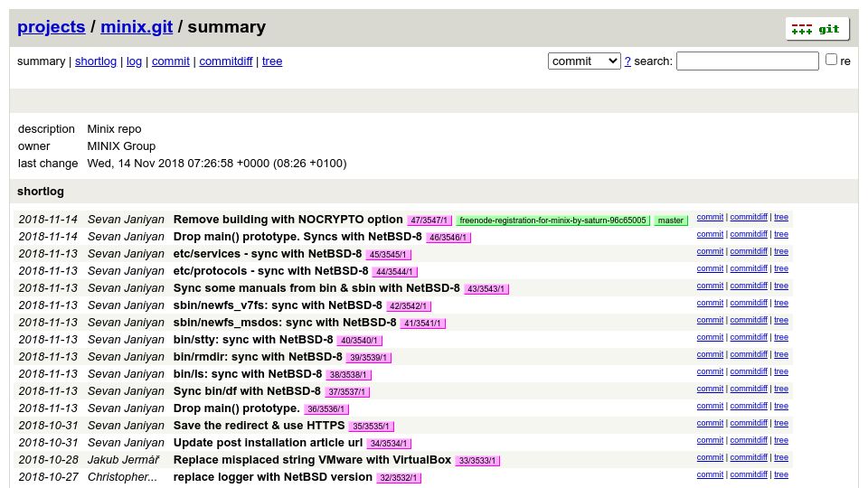This screenshot has width=868, height=488.
Task: Open 'sbin/newfs_msdos: sync with NetBSD-8' commit
Action: (x=285, y=323)
